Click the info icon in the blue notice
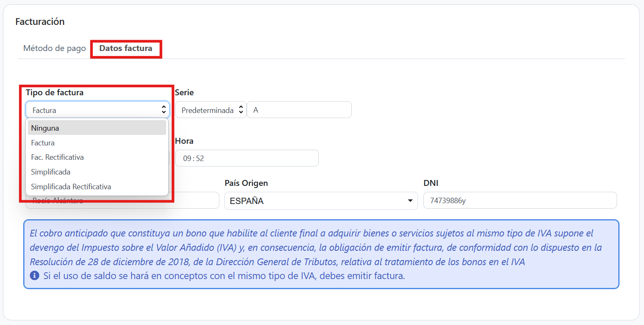644x325 pixels. click(x=35, y=276)
